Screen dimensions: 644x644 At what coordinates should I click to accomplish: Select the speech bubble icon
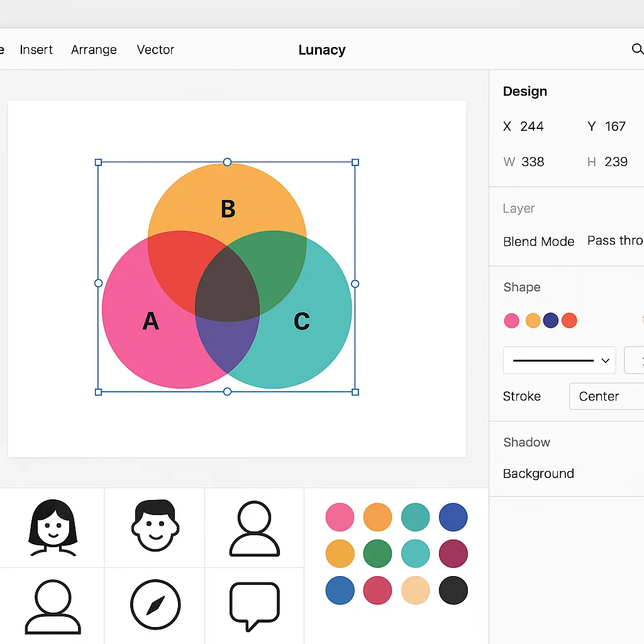tap(254, 606)
